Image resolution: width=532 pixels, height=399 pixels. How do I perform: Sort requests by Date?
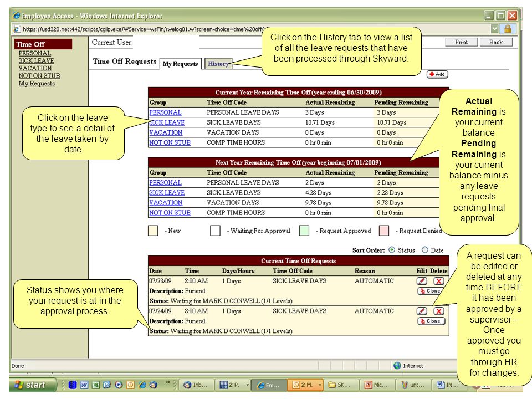point(425,250)
